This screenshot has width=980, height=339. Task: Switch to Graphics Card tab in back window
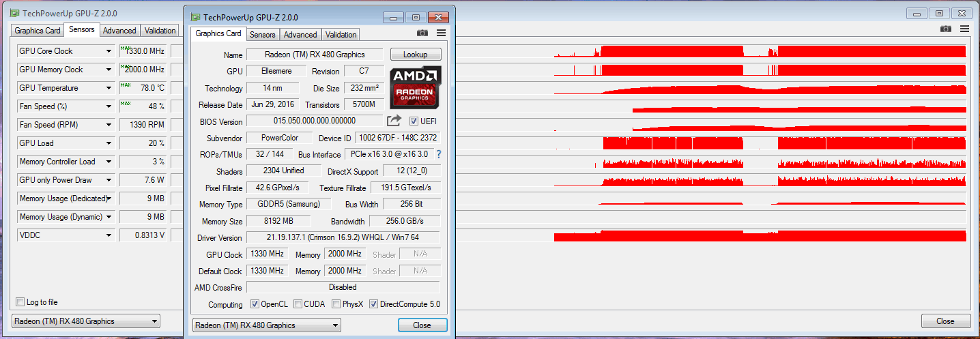point(38,31)
